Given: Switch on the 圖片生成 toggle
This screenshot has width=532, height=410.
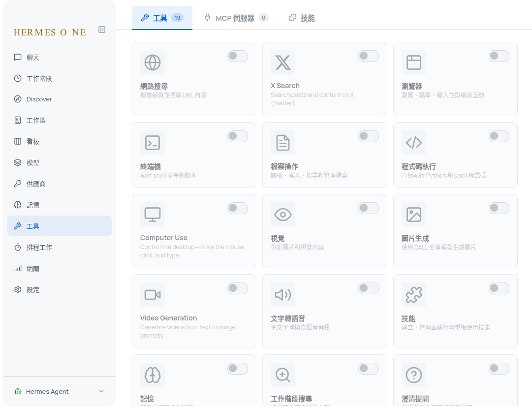Looking at the screenshot, I should (x=499, y=208).
